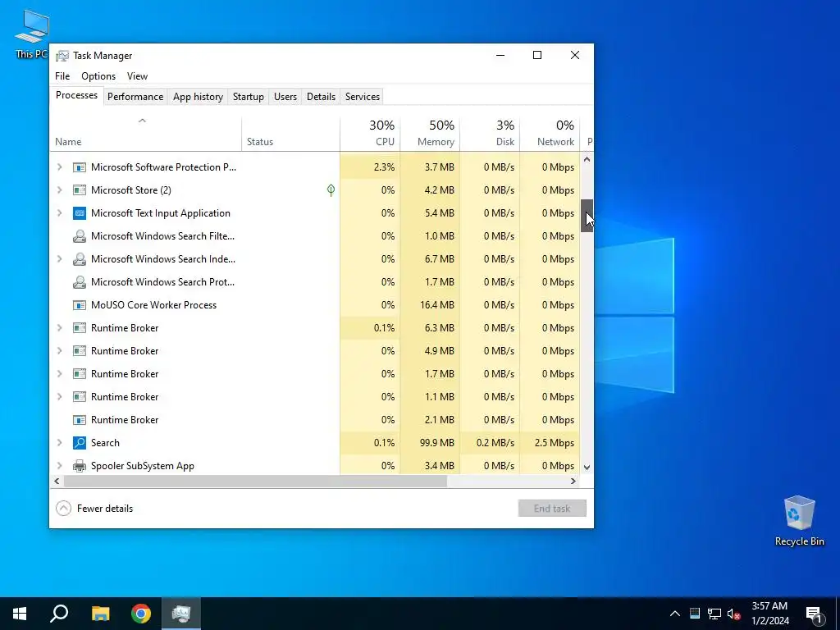Sort by the CPU column header
840x630 pixels.
point(370,134)
